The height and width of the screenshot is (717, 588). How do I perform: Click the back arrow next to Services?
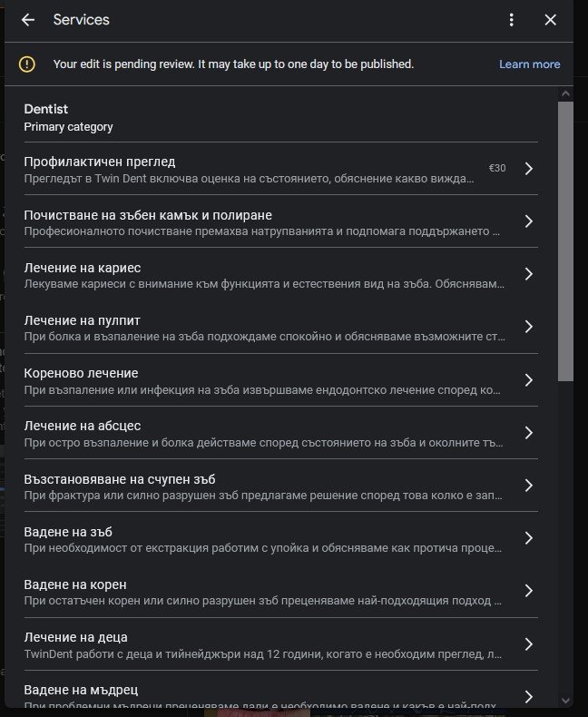[28, 20]
